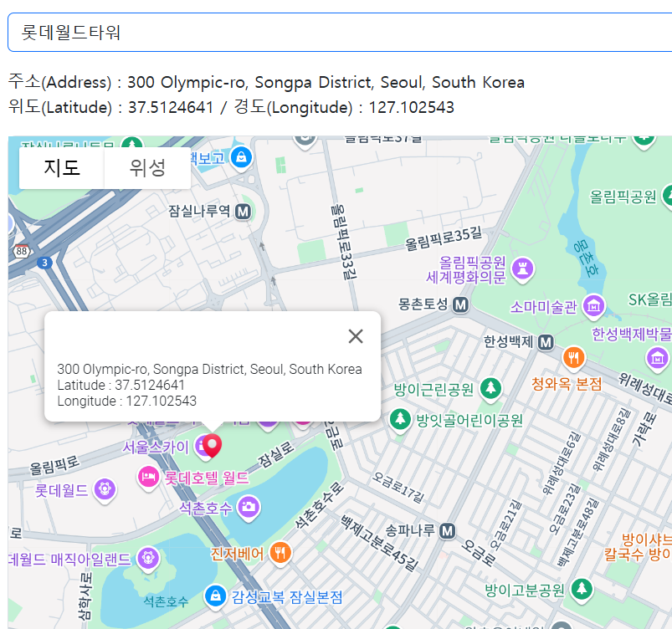Click the 오금로17길 street label

(x=398, y=487)
